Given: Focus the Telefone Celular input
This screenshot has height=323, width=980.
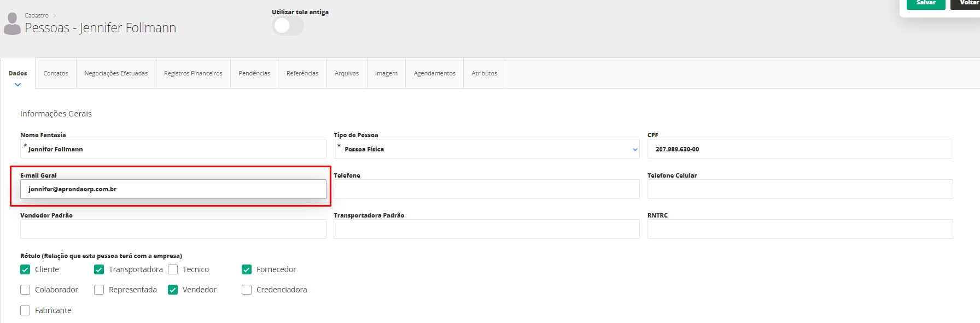Looking at the screenshot, I should tap(800, 189).
